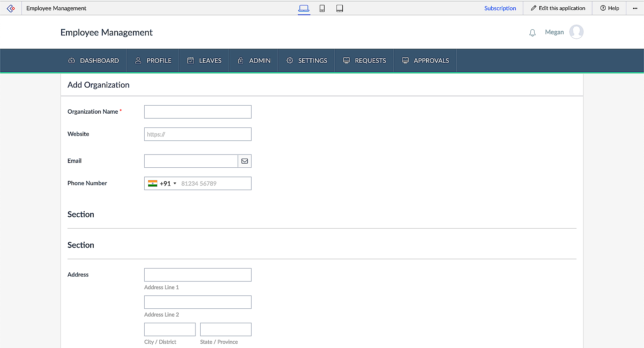Open the Help button
Screen dimensions: 644x348
(x=610, y=8)
